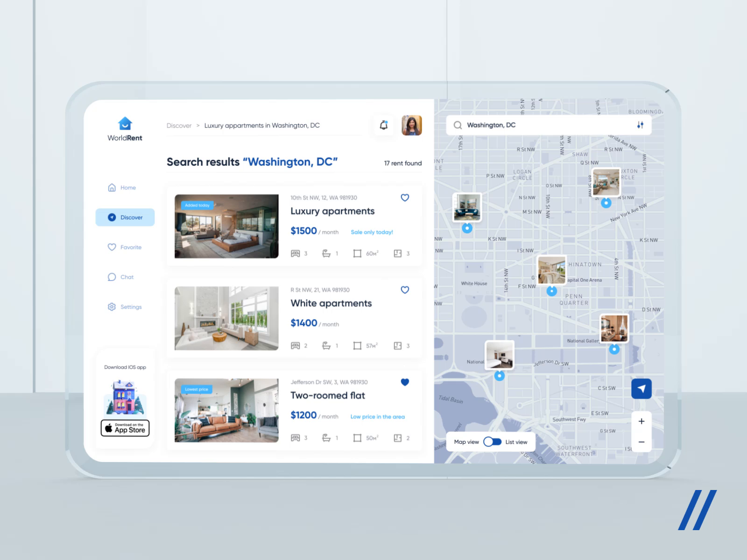Click bedroom icon on White apartments
747x560 pixels.
click(296, 346)
